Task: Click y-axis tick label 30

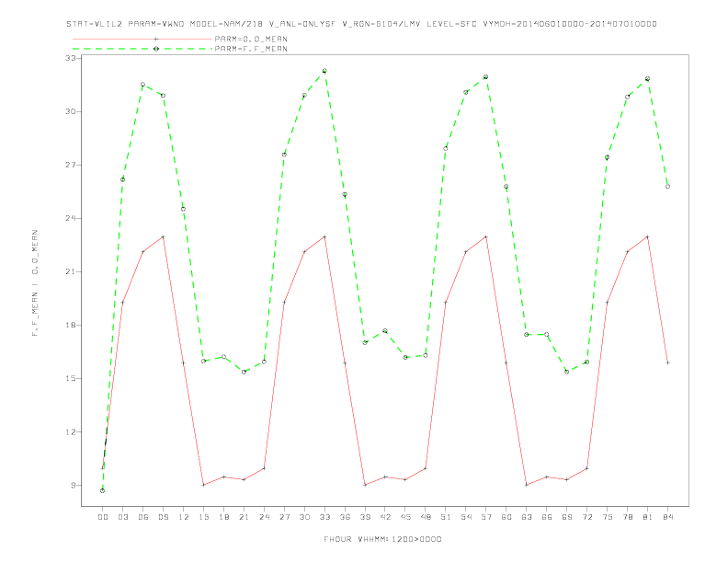Action: 73,111
